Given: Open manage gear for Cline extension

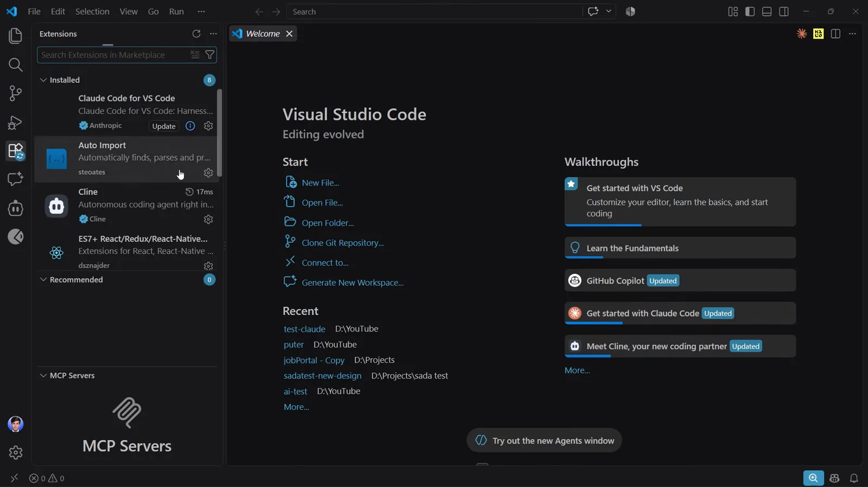Looking at the screenshot, I should click(208, 220).
